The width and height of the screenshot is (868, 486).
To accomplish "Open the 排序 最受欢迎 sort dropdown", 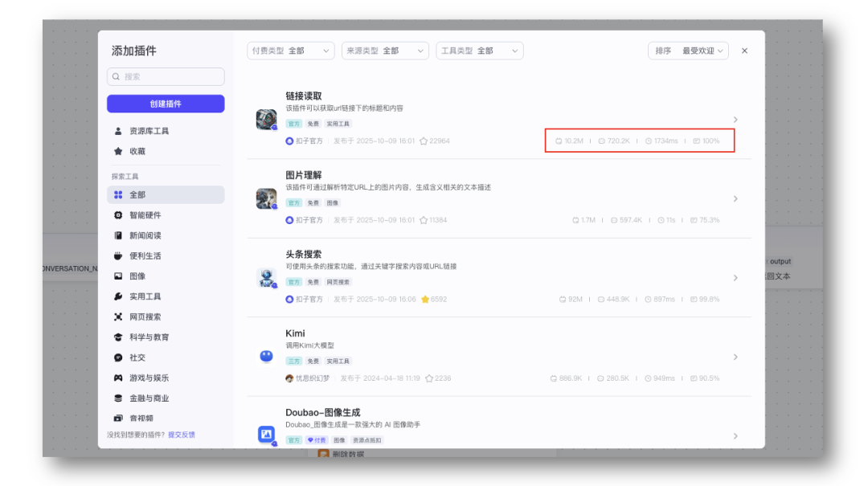I will 688,51.
